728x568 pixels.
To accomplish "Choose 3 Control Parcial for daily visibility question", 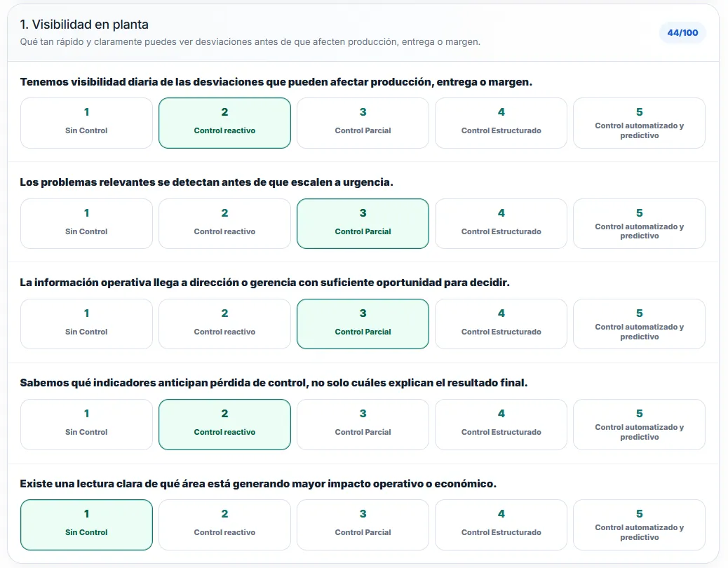I will (363, 123).
